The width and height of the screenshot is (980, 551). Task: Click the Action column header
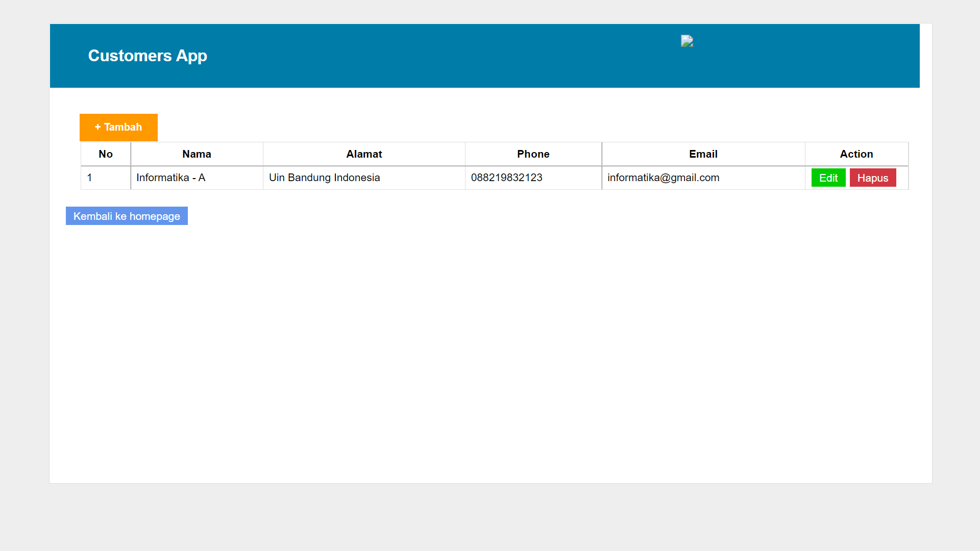[x=856, y=154]
